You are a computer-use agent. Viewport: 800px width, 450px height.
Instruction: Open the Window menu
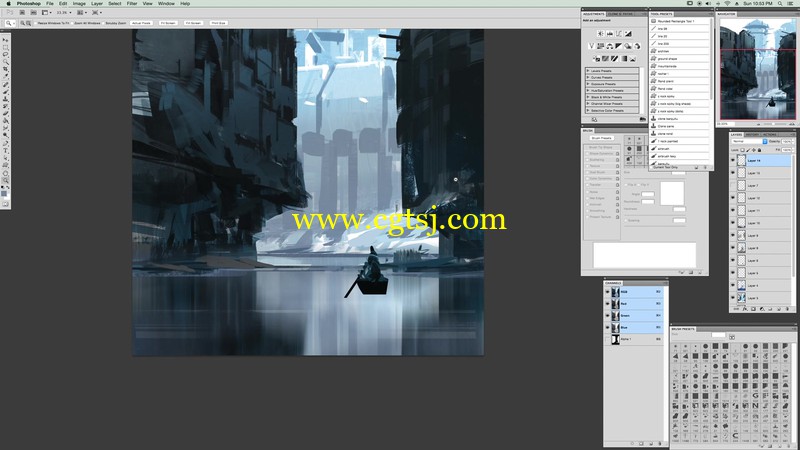point(166,4)
